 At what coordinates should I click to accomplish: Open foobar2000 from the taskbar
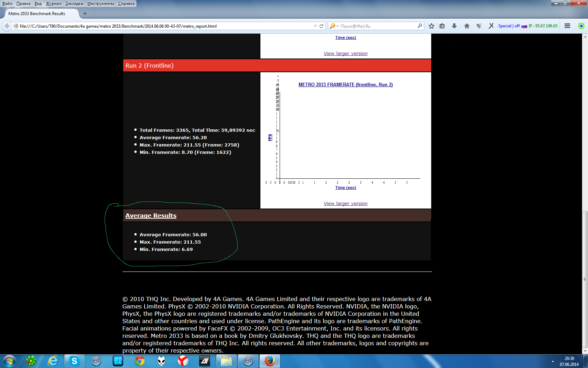click(x=161, y=361)
